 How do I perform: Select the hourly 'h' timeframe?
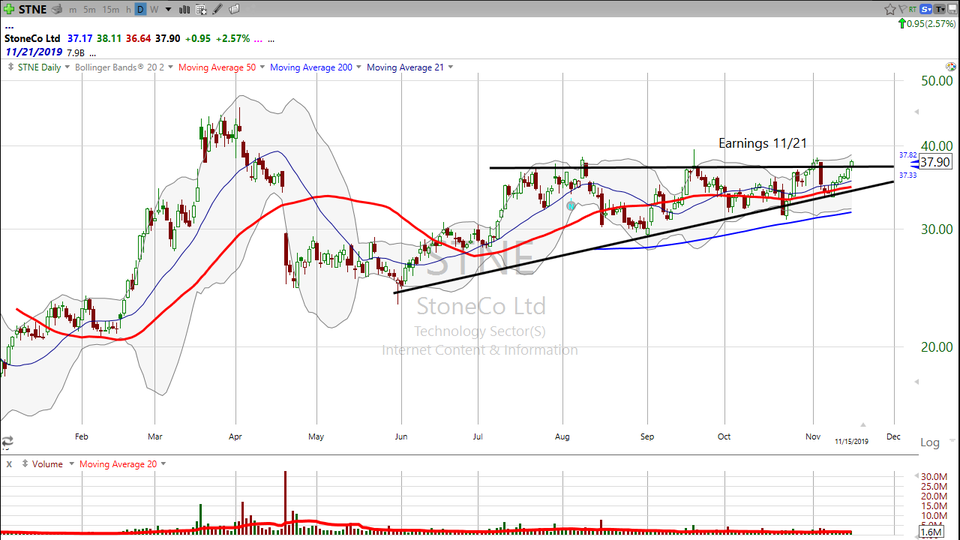pos(128,9)
